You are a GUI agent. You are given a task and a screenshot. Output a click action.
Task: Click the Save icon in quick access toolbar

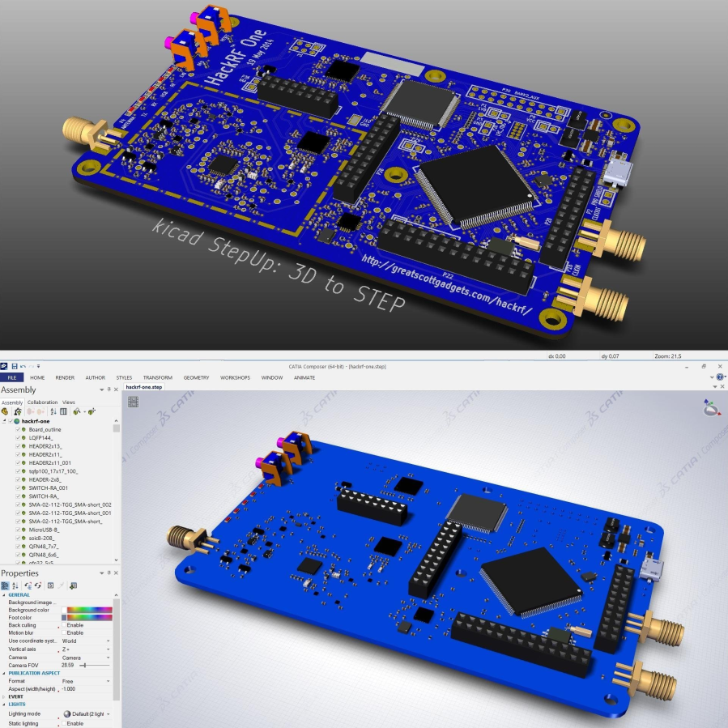tap(15, 367)
